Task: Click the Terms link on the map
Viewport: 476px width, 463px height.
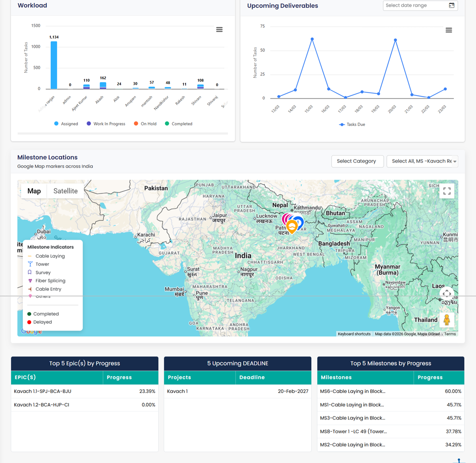Action: click(x=450, y=334)
